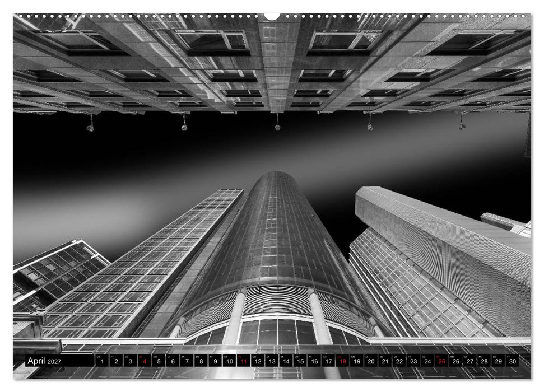
Task: Choose date 14 in the calendar strip
Action: click(x=286, y=361)
